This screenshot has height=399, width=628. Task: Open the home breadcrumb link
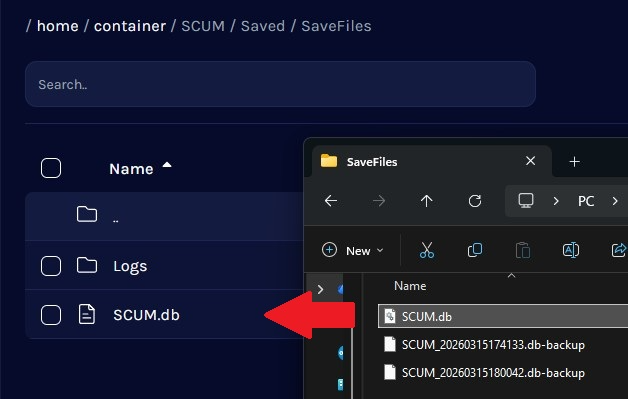click(x=58, y=26)
